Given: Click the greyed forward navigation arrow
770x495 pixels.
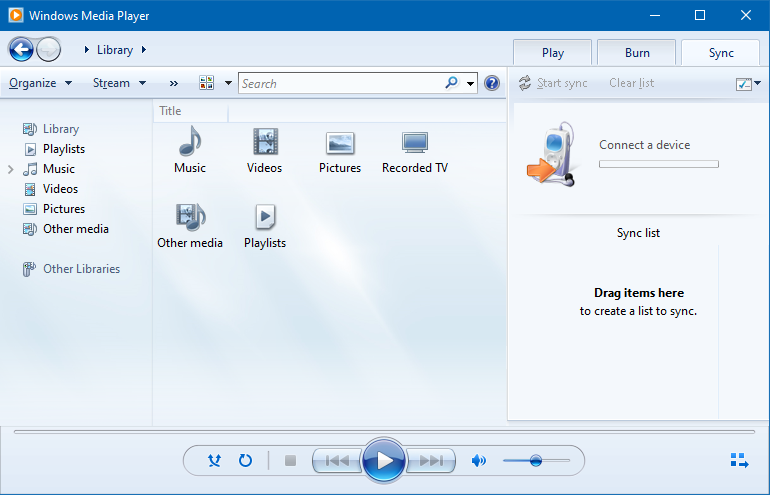Looking at the screenshot, I should (49, 49).
